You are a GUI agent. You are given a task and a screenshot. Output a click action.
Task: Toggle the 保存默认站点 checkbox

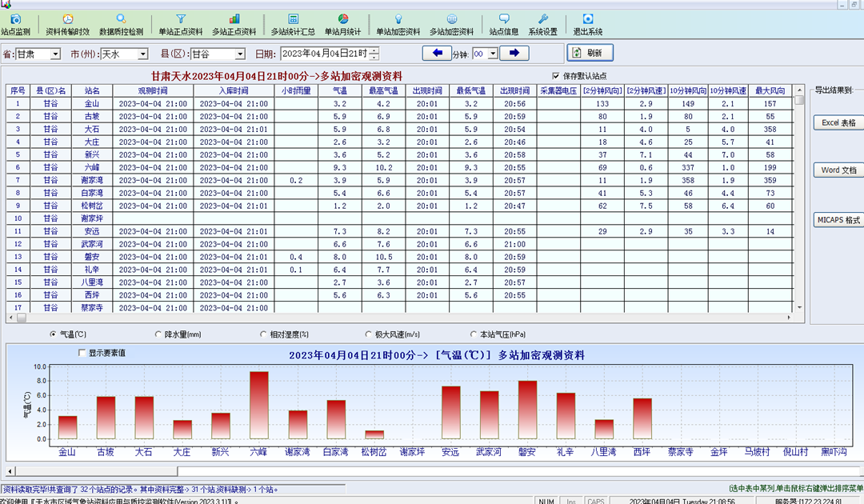point(557,76)
